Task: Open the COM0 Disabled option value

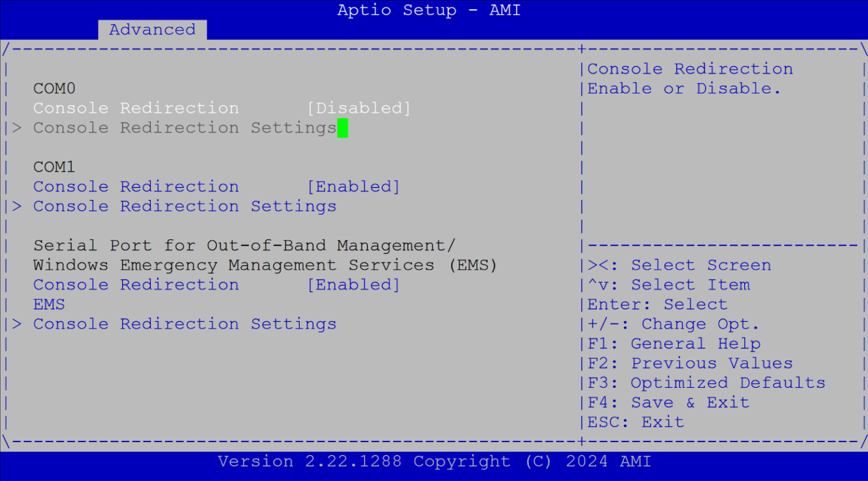Action: coord(359,107)
